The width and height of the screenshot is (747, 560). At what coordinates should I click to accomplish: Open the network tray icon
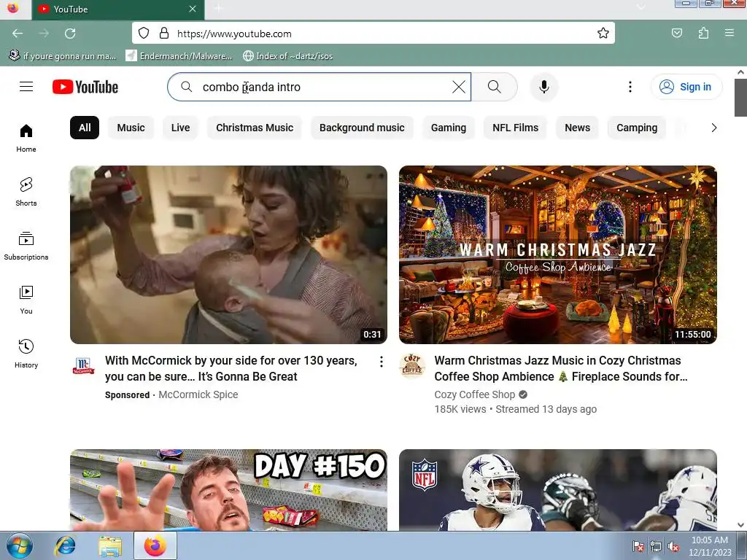click(x=656, y=546)
